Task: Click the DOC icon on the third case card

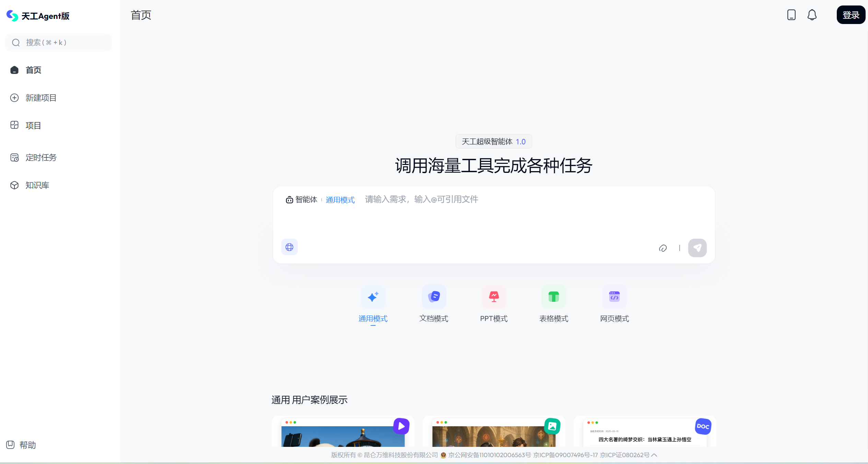Action: pyautogui.click(x=703, y=426)
